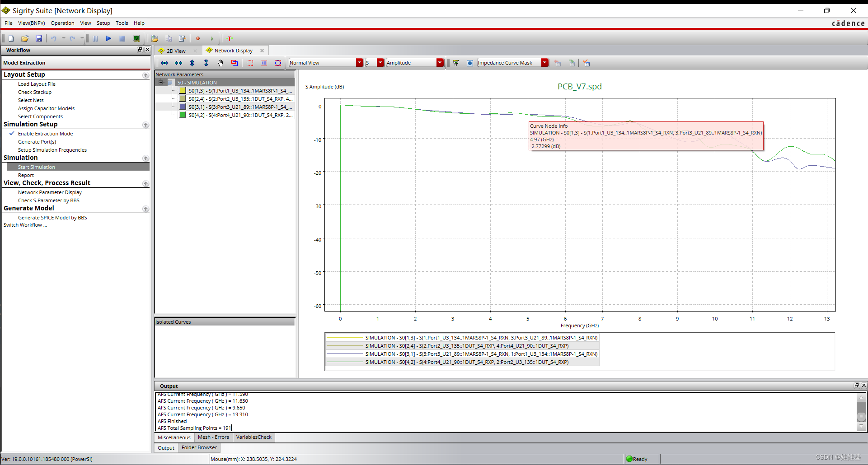Create a new file with toolbar icon

(11, 39)
